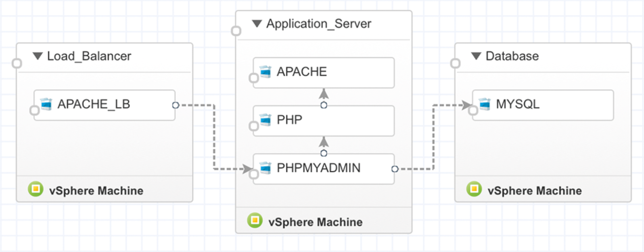
Task: Click the Application_Server vSphere Machine icon
Action: click(255, 220)
